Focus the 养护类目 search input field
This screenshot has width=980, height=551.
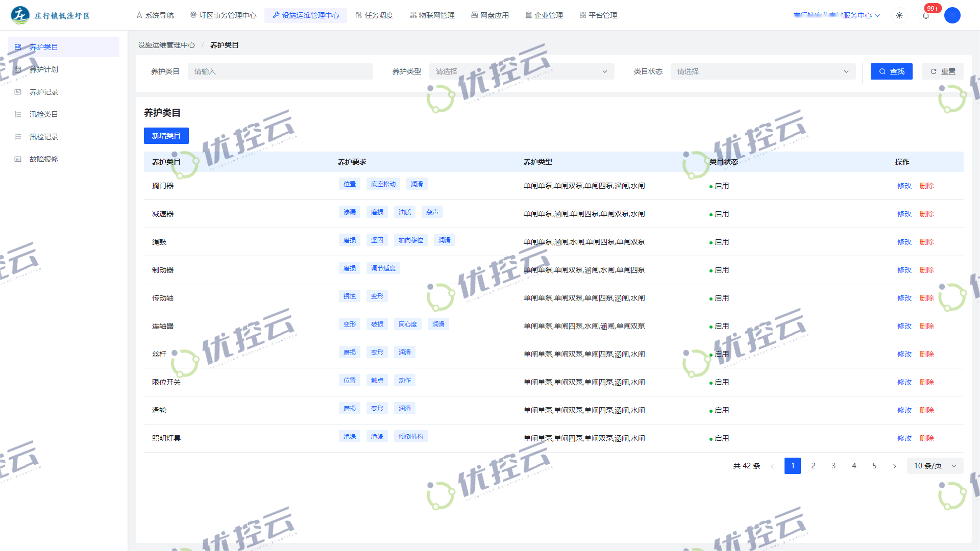(x=280, y=71)
